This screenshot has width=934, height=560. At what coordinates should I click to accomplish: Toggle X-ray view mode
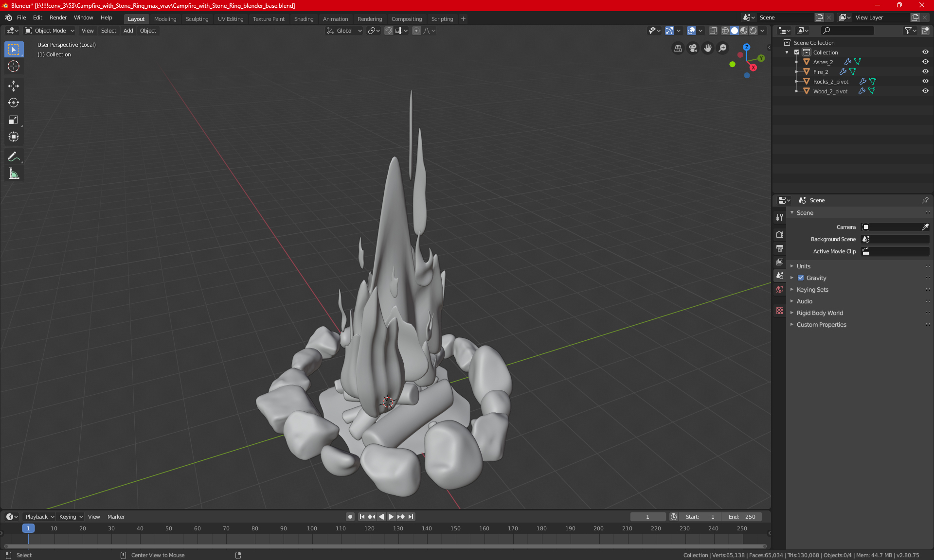[713, 31]
